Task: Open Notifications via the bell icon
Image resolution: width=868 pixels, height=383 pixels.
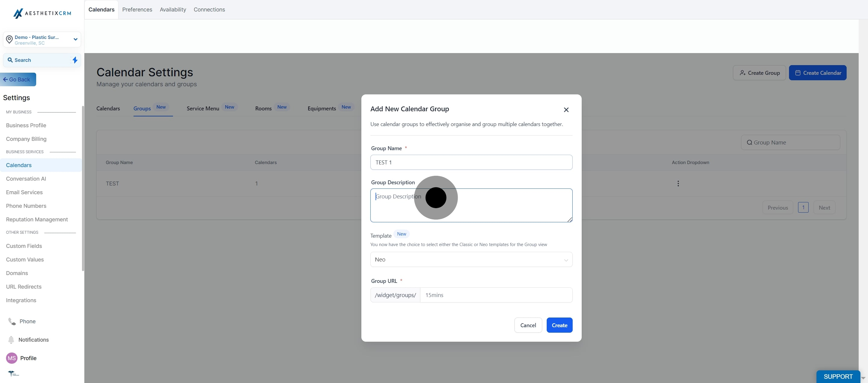Action: tap(11, 340)
